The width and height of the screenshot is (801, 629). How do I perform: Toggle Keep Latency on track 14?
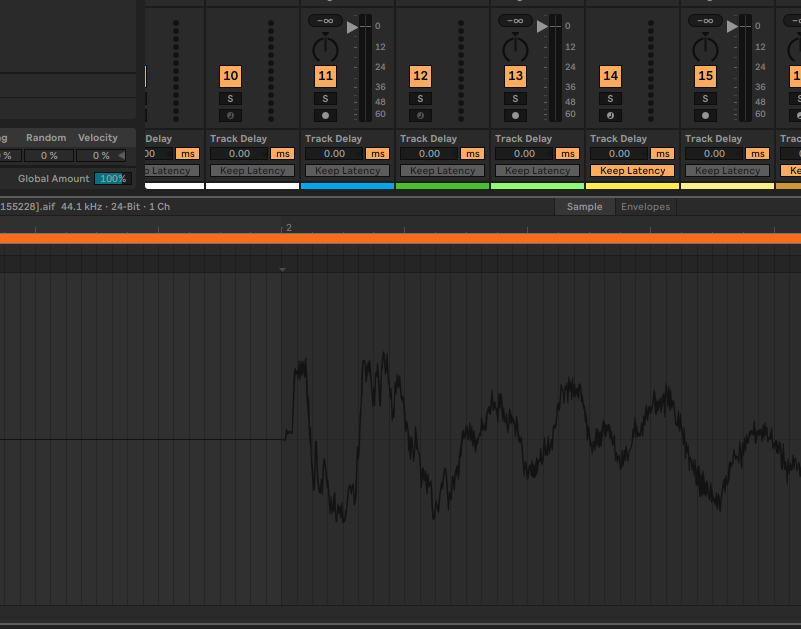tap(632, 171)
